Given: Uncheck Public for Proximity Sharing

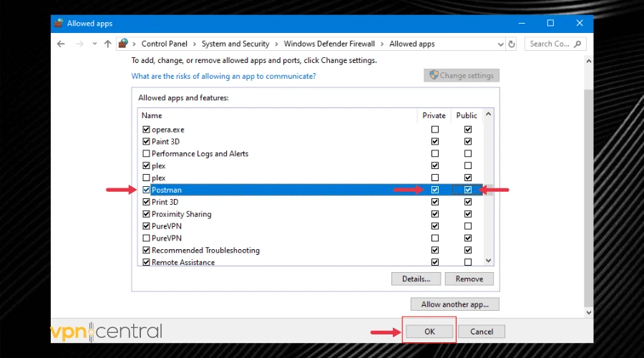Looking at the screenshot, I should (x=468, y=214).
